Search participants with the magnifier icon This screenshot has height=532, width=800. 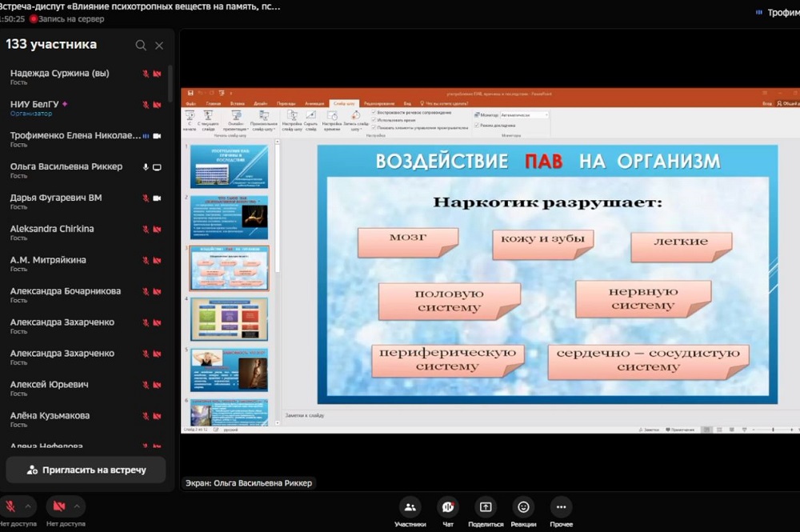point(141,46)
